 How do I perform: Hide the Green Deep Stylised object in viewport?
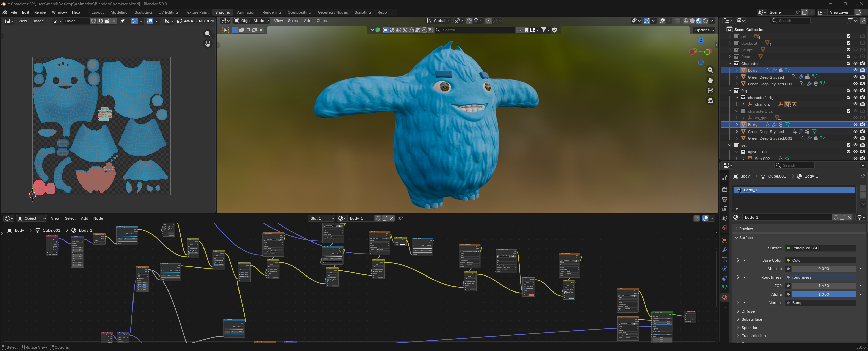point(855,77)
